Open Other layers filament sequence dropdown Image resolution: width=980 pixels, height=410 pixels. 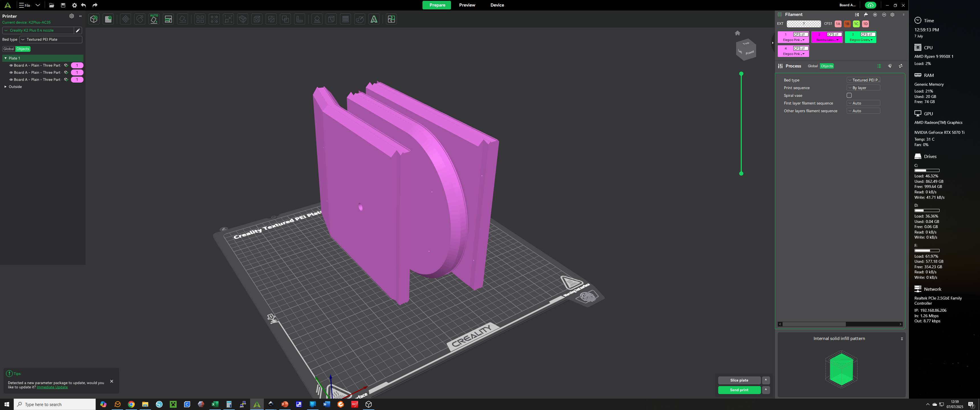click(x=863, y=111)
